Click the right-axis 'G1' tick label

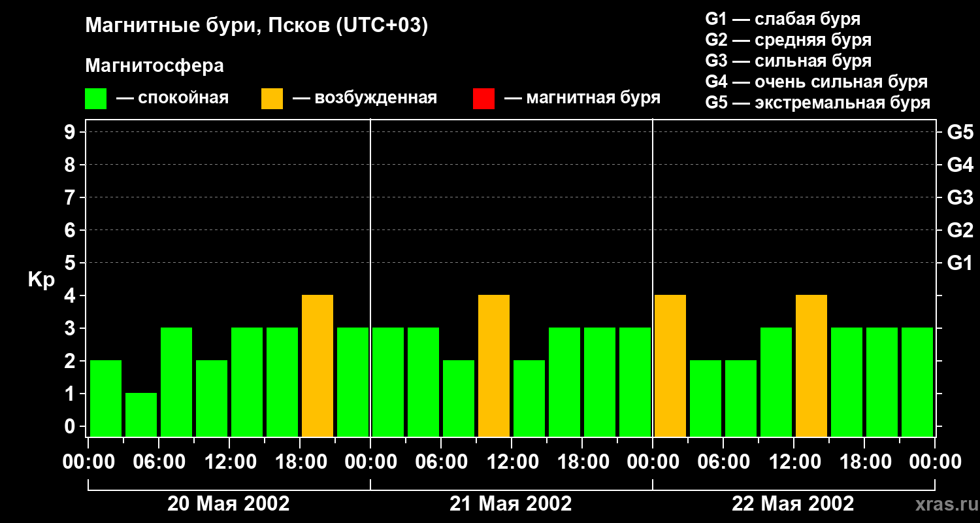[960, 263]
